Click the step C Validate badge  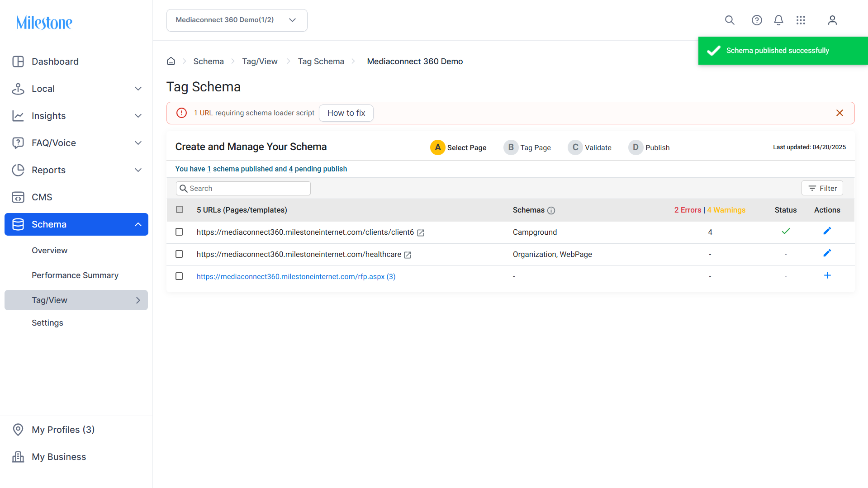click(x=575, y=147)
